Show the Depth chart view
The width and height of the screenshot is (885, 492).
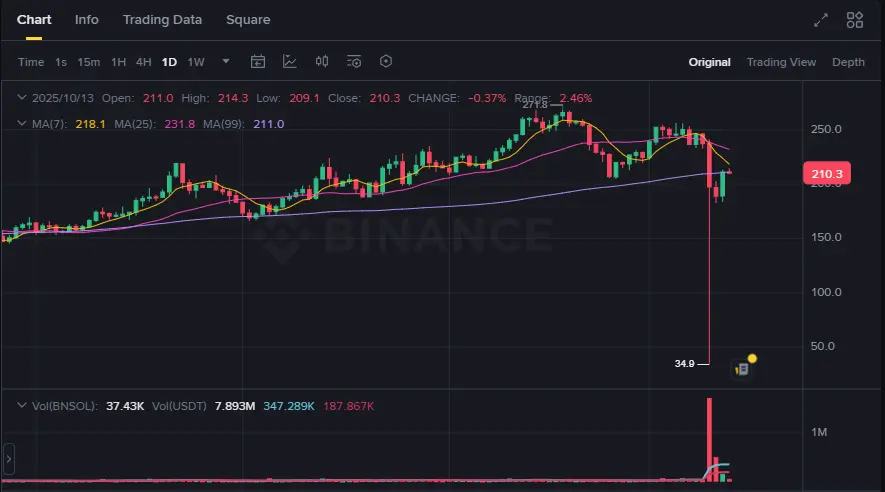pos(848,62)
